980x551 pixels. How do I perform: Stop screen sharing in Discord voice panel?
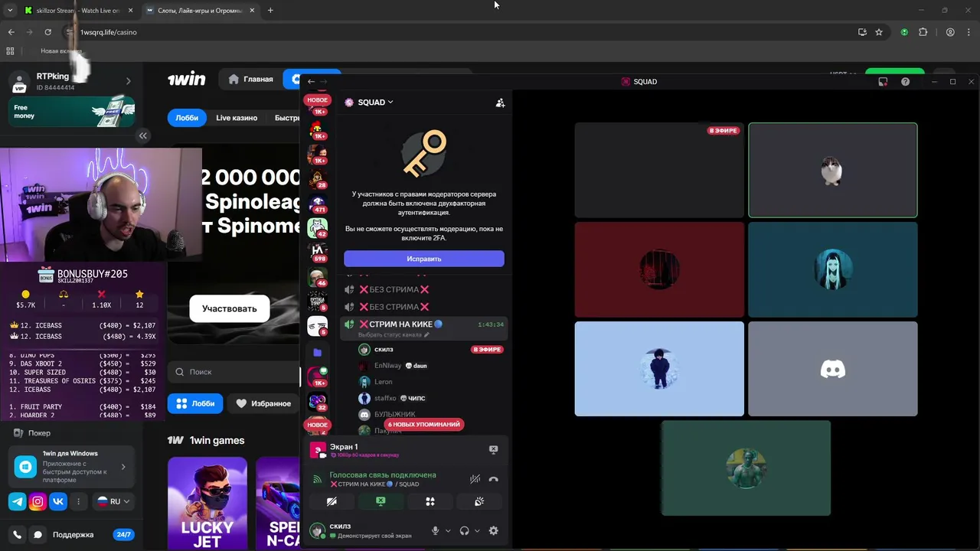point(381,501)
